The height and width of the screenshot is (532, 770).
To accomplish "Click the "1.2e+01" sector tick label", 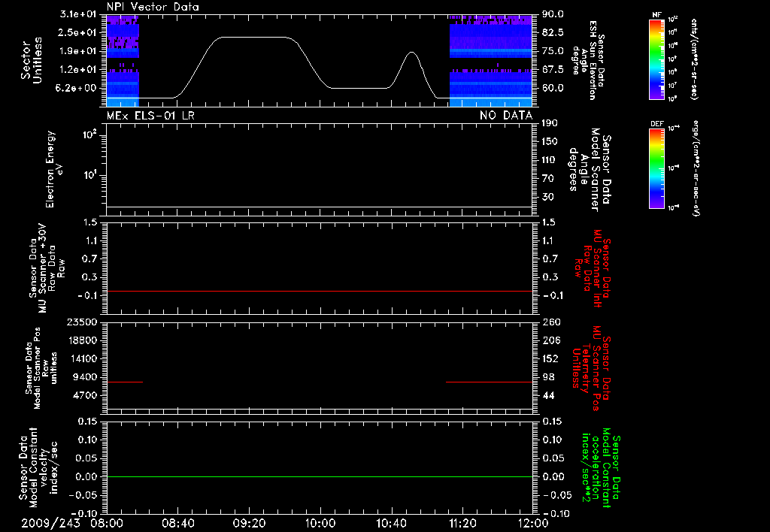I will click(78, 70).
